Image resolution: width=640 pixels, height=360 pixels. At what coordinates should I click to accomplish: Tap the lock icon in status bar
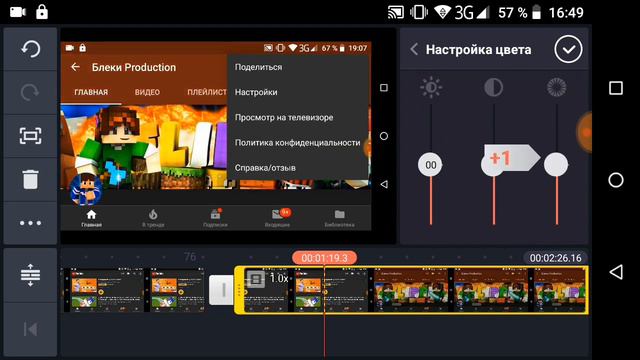tap(42, 12)
